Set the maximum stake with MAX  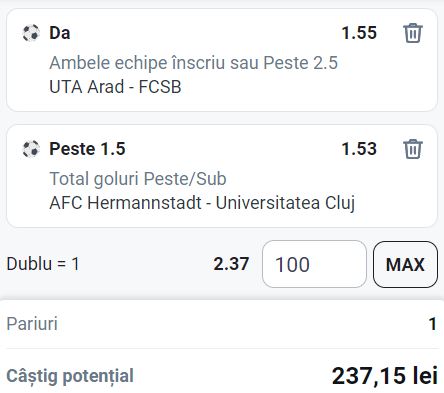[405, 264]
